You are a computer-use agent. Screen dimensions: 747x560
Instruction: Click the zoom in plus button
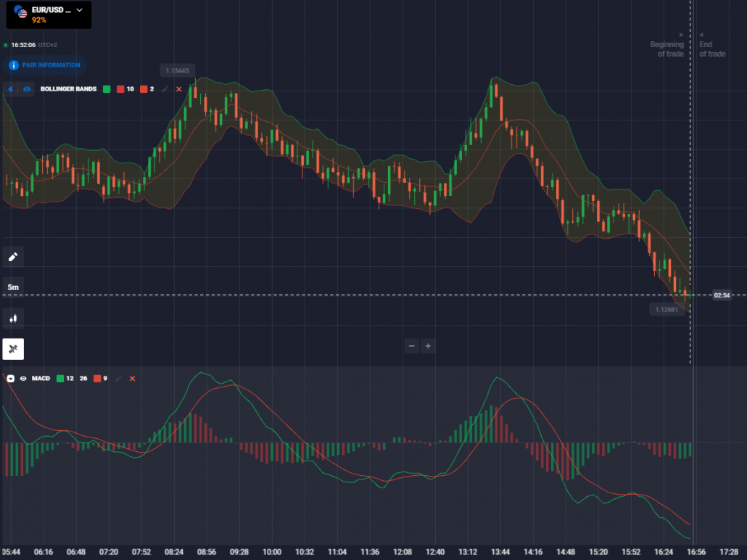(x=427, y=346)
